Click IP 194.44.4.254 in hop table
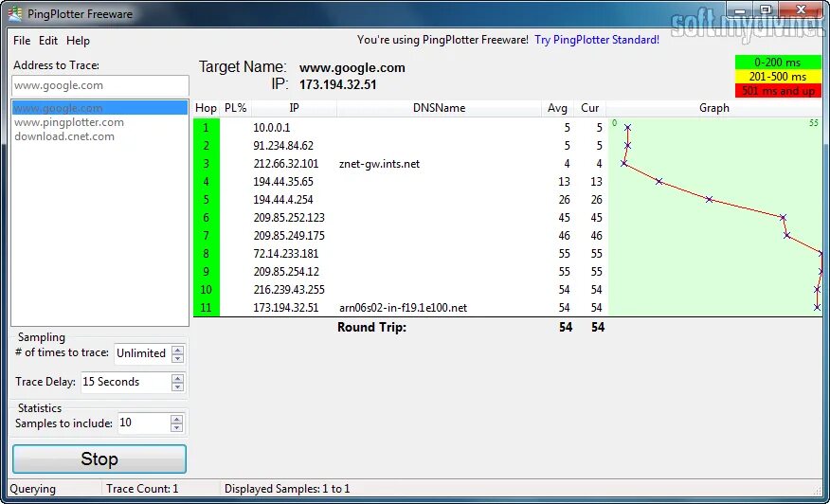 tap(283, 200)
